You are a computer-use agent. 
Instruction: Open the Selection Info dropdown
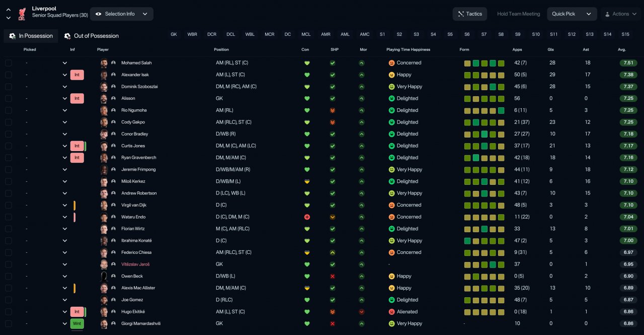tap(122, 14)
